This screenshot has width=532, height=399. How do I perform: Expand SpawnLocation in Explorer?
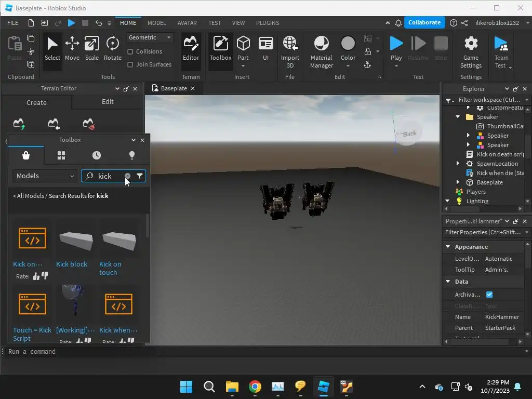(x=458, y=164)
